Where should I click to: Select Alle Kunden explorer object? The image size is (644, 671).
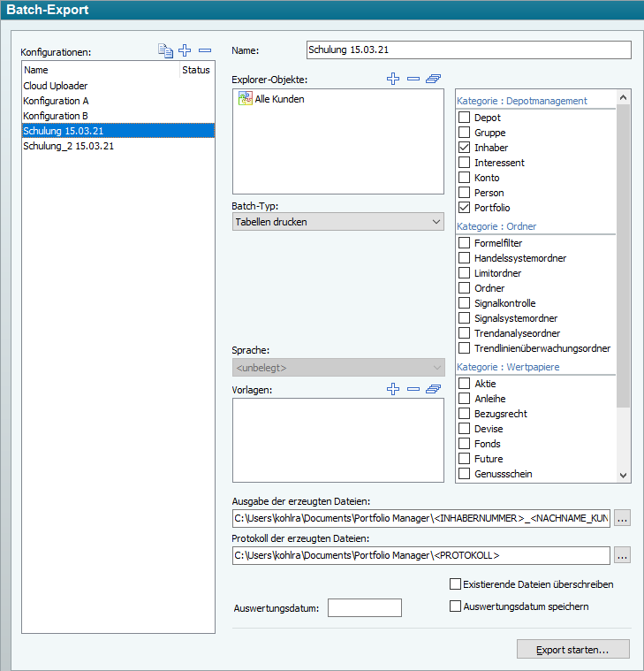coord(279,99)
